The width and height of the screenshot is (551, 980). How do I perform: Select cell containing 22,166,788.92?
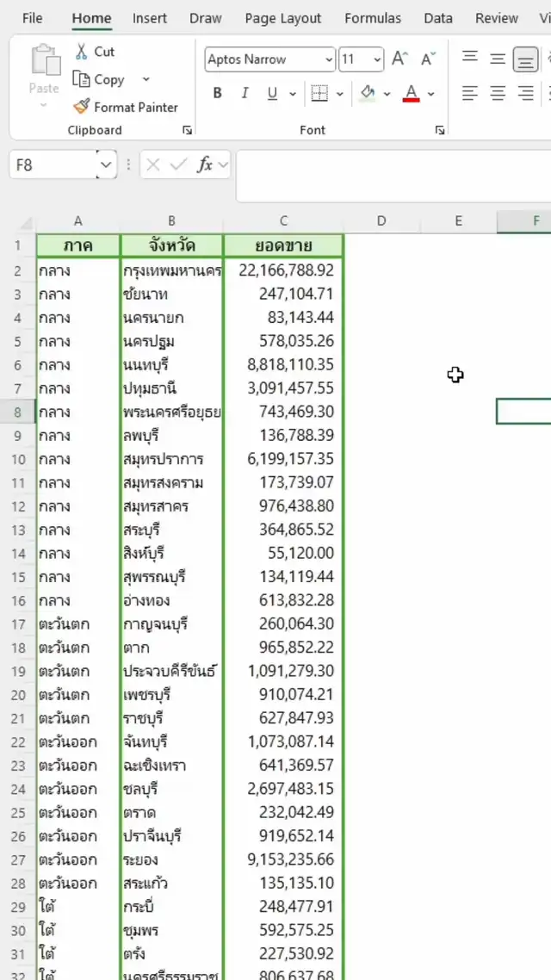point(284,270)
